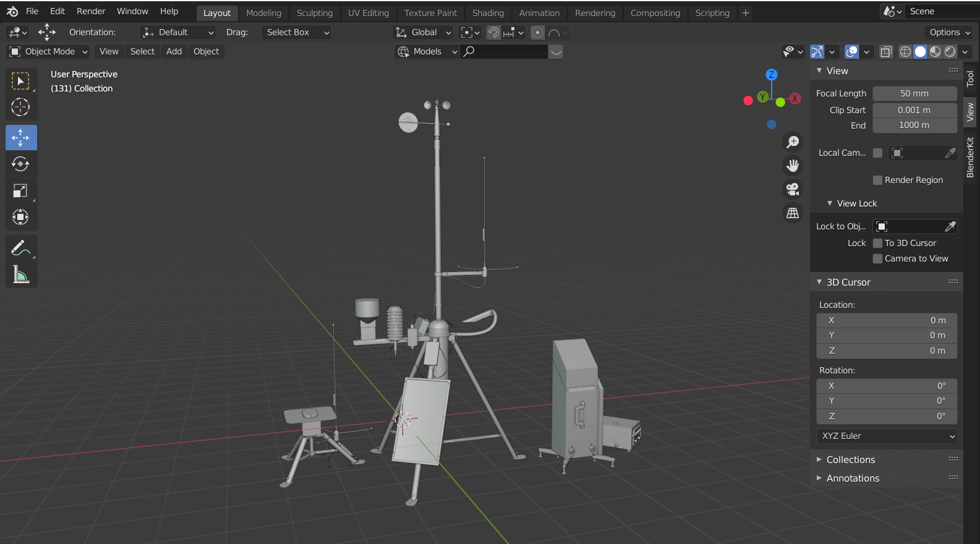Click the Options button in header

[x=949, y=32]
